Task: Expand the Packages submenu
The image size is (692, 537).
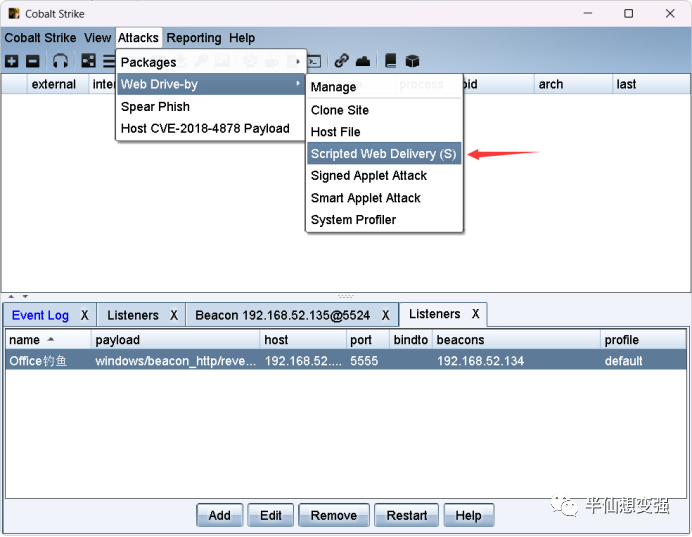Action: coord(211,62)
